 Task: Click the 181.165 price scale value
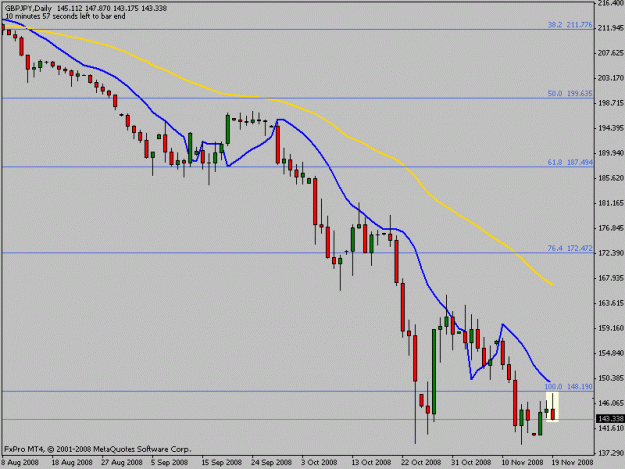point(611,203)
